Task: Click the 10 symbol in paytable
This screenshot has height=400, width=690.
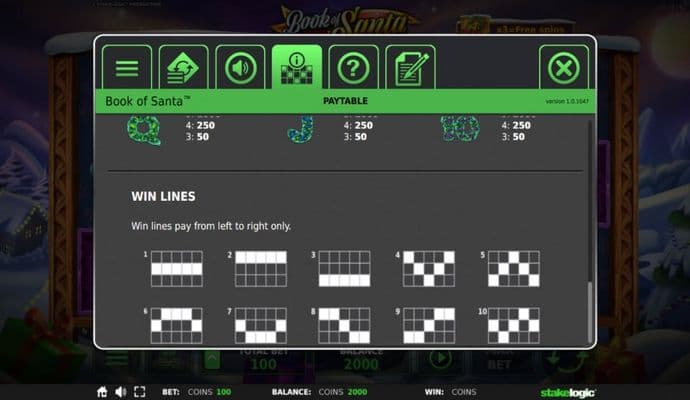Action: click(x=453, y=129)
